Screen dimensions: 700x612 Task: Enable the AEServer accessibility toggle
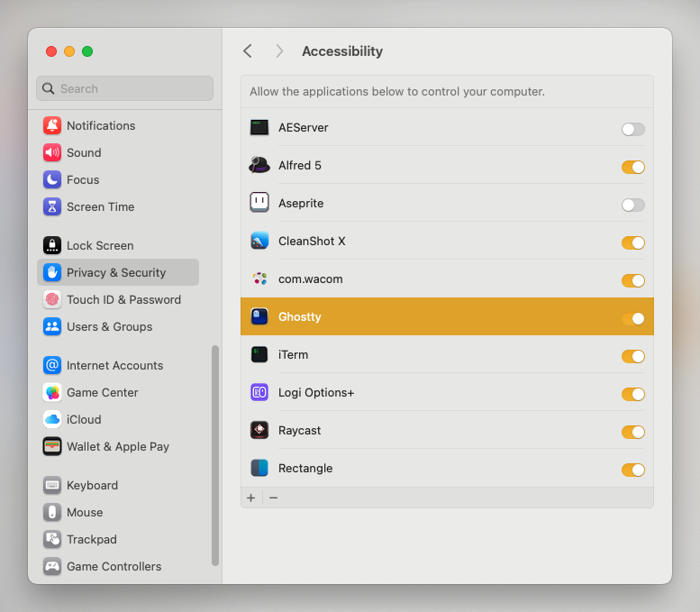tap(632, 129)
